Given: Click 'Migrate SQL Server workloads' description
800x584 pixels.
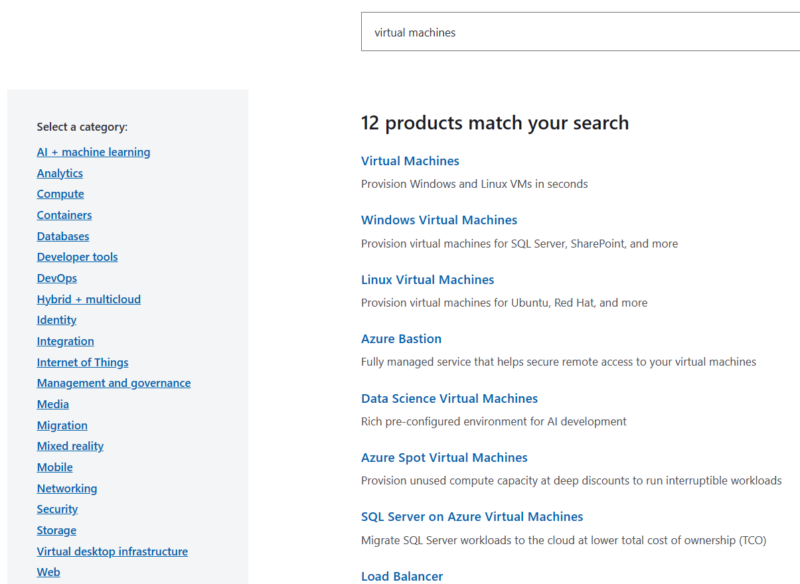Looking at the screenshot, I should (564, 541).
